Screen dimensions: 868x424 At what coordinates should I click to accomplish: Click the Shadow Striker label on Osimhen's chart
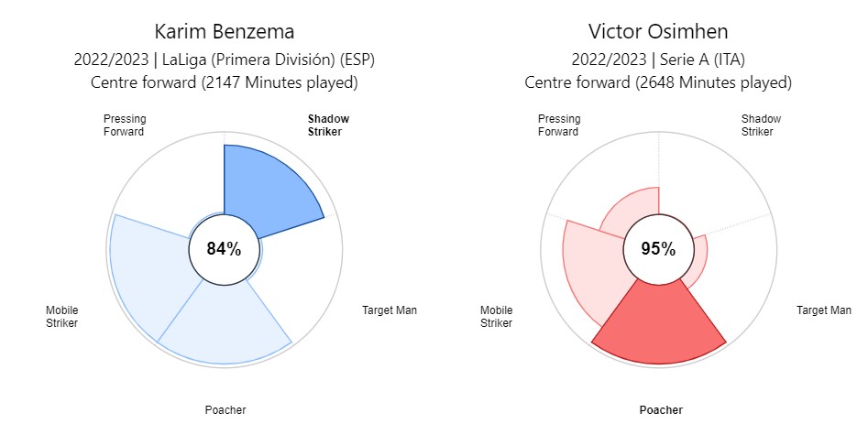tap(761, 125)
